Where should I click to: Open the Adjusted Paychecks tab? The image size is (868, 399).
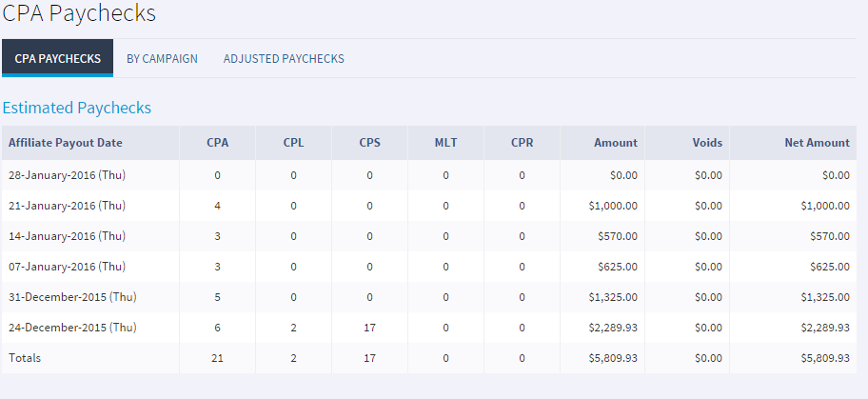(284, 58)
